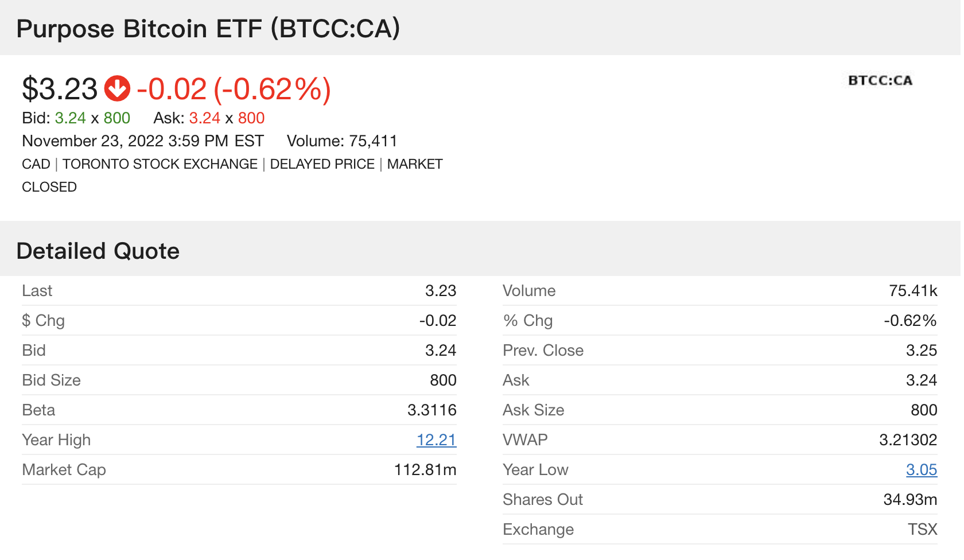Click the Detailed Quote section header

pyautogui.click(x=98, y=251)
